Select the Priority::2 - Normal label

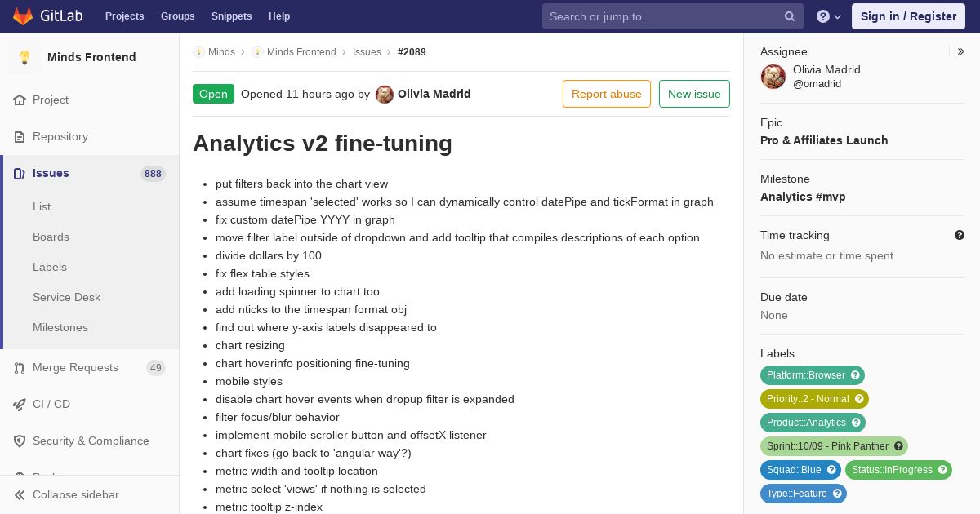pyautogui.click(x=808, y=399)
